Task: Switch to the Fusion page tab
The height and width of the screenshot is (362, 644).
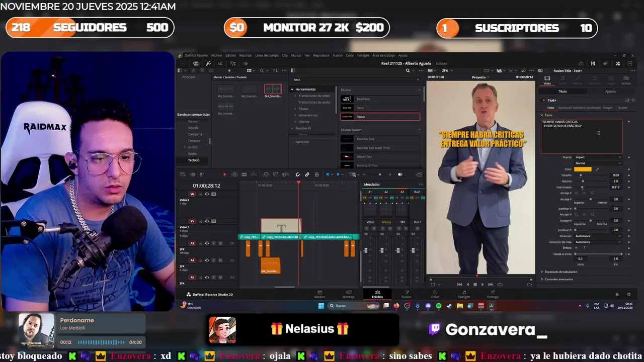Action: [x=406, y=295]
